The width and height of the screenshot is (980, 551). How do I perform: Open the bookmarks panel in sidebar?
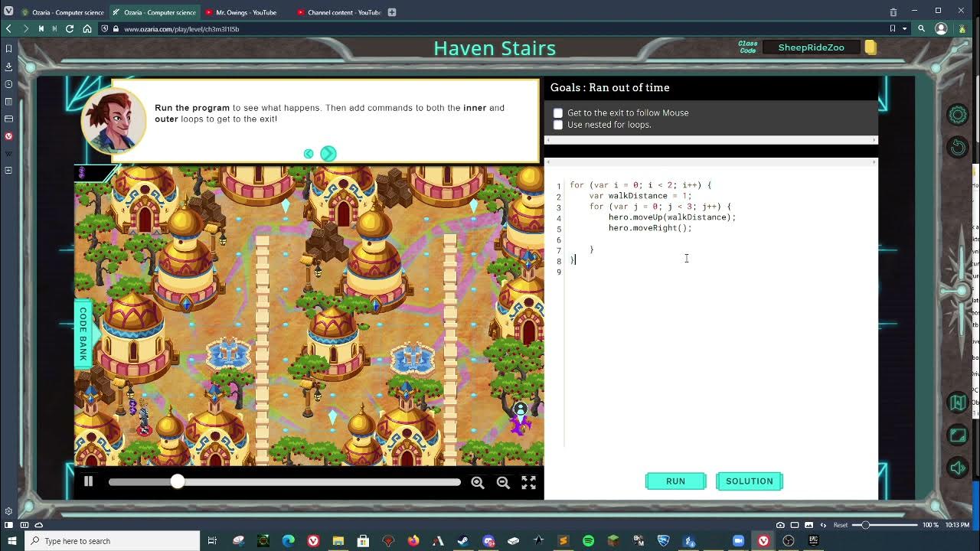pos(8,49)
